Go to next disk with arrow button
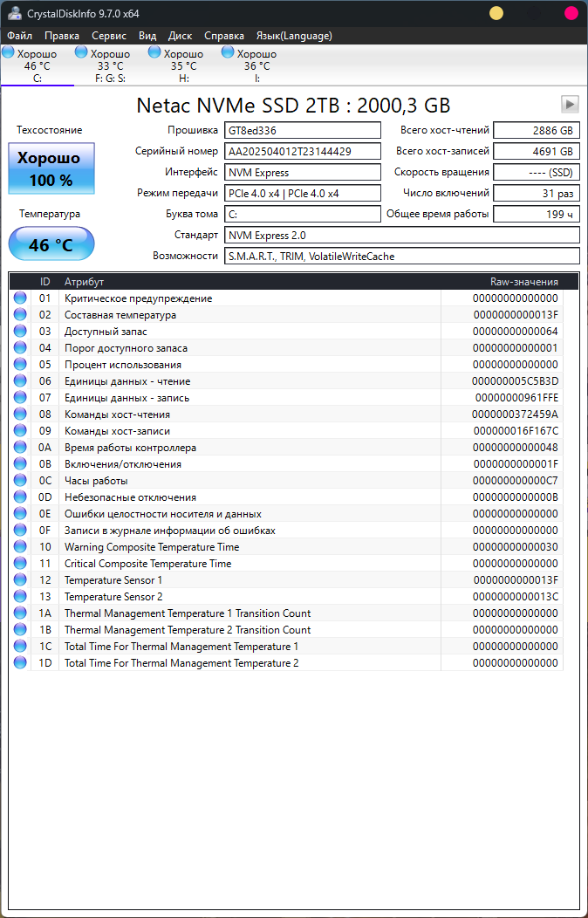Image resolution: width=588 pixels, height=918 pixels. point(570,104)
